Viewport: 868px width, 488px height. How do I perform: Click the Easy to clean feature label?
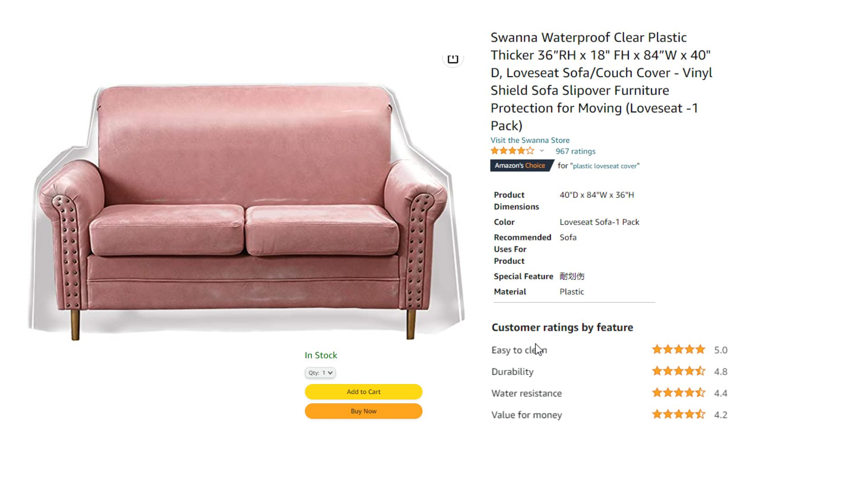click(519, 350)
